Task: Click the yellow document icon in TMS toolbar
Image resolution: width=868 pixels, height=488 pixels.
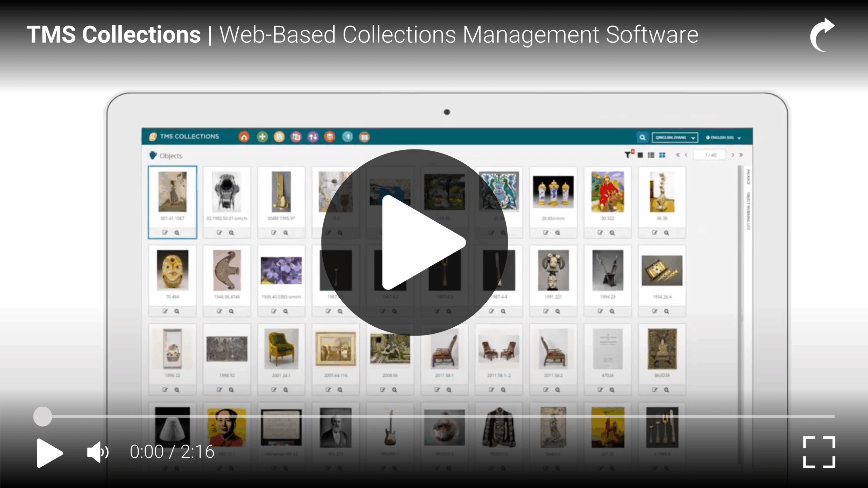Action: (279, 137)
